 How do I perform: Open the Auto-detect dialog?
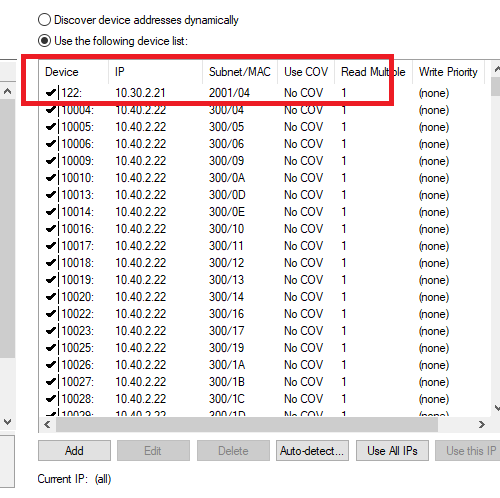[312, 451]
